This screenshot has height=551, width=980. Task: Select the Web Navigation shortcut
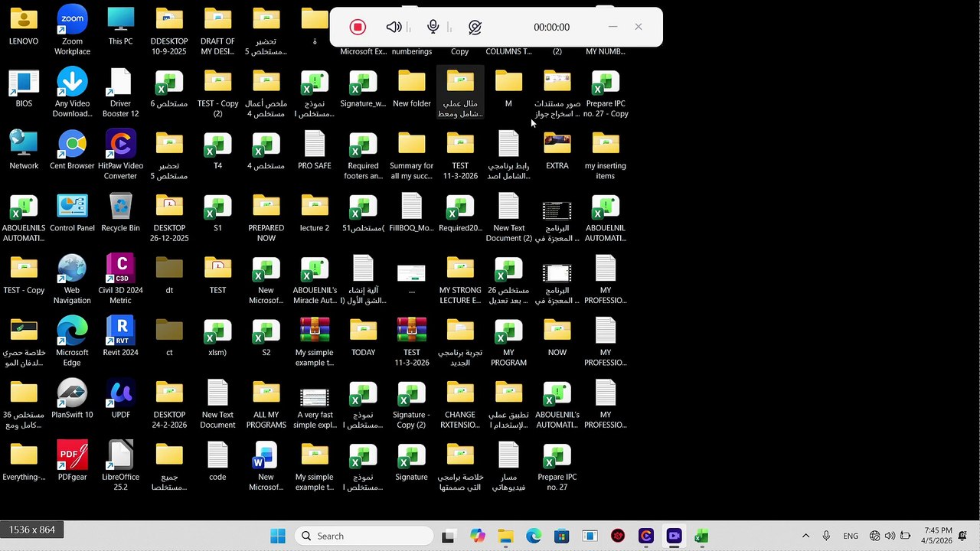(x=72, y=279)
